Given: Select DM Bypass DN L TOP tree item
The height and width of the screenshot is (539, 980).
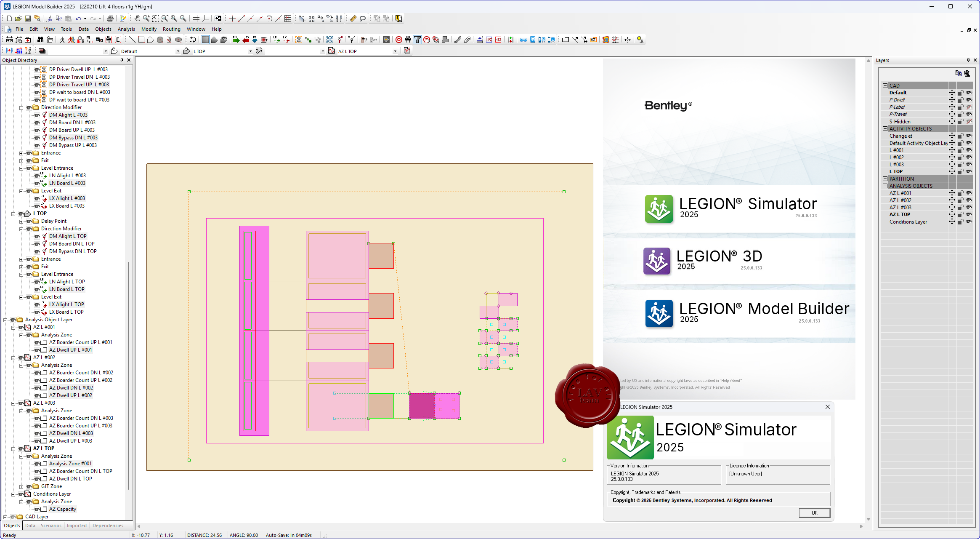Looking at the screenshot, I should (x=73, y=251).
